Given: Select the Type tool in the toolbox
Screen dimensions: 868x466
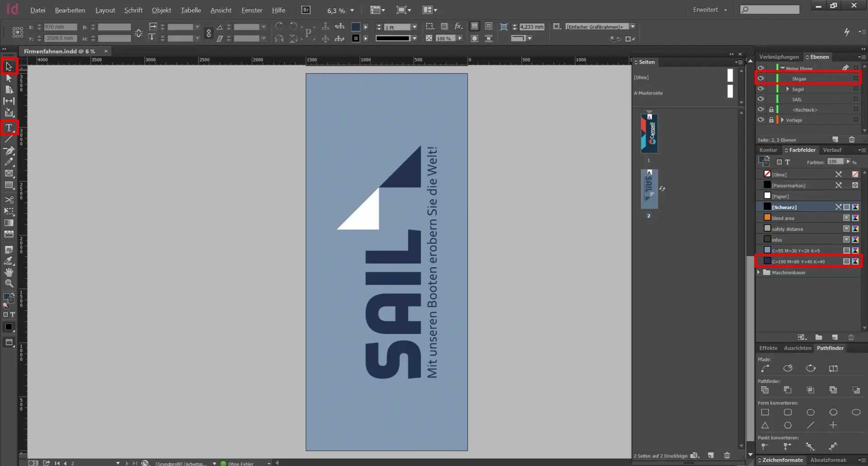Looking at the screenshot, I should (x=9, y=128).
